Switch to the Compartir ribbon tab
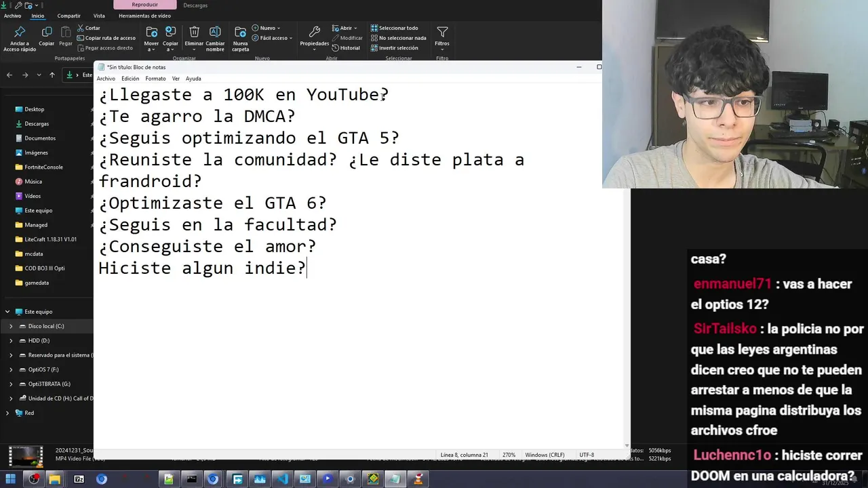 [68, 16]
